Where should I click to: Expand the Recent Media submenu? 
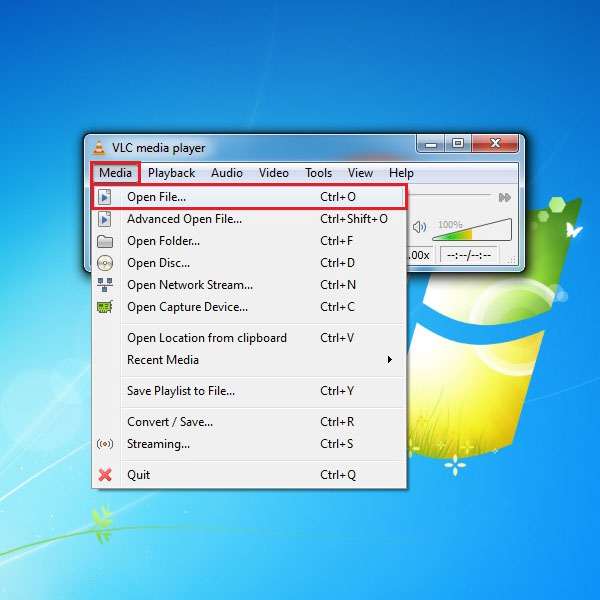click(x=249, y=360)
